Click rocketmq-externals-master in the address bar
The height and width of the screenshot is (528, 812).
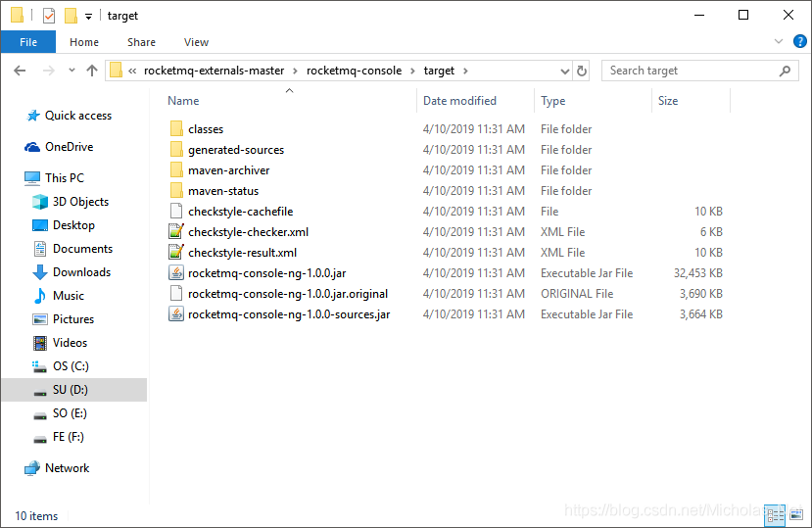[214, 71]
